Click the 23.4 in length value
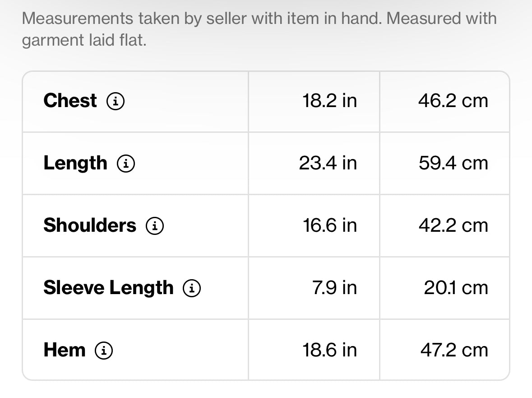The image size is (532, 398). pos(328,163)
